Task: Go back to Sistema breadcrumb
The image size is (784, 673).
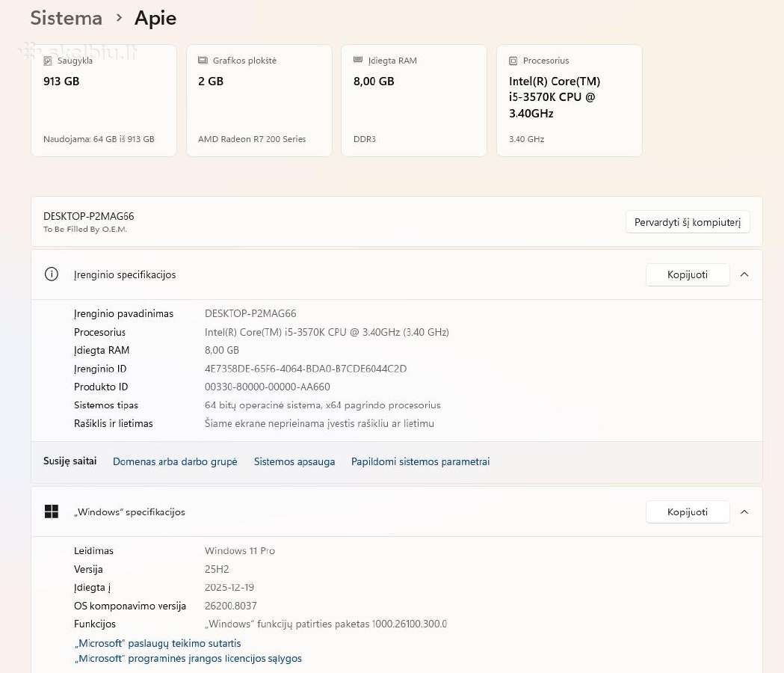Action: click(66, 18)
